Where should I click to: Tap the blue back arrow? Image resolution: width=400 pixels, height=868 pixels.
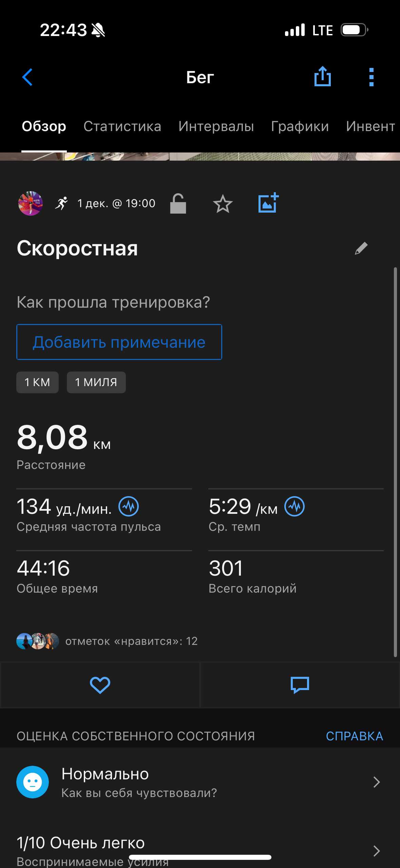tap(27, 77)
